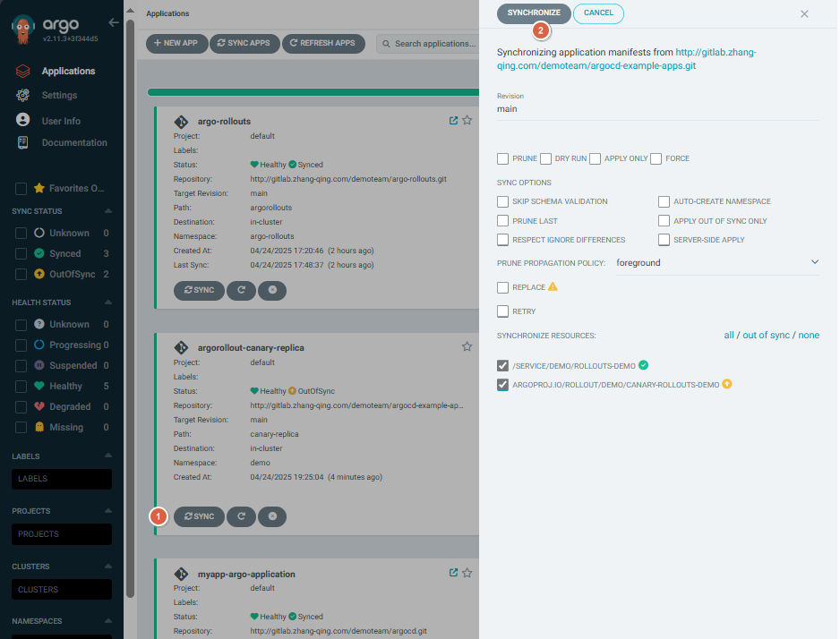The height and width of the screenshot is (639, 840).
Task: Collapse the NAMESPACES filter section
Action: click(108, 621)
